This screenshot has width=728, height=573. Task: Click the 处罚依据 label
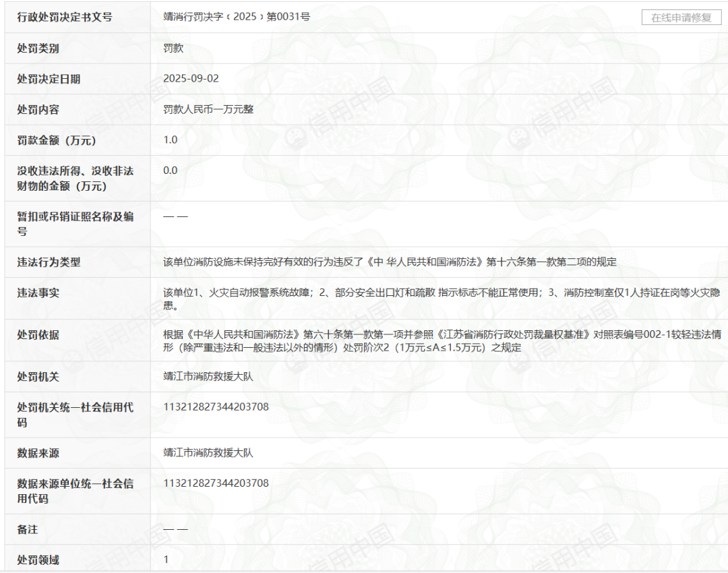[38, 335]
